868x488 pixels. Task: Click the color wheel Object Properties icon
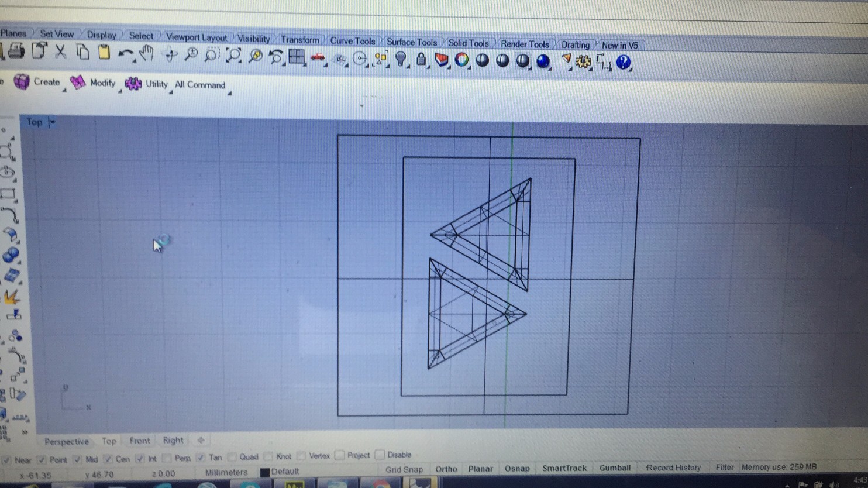tap(462, 60)
